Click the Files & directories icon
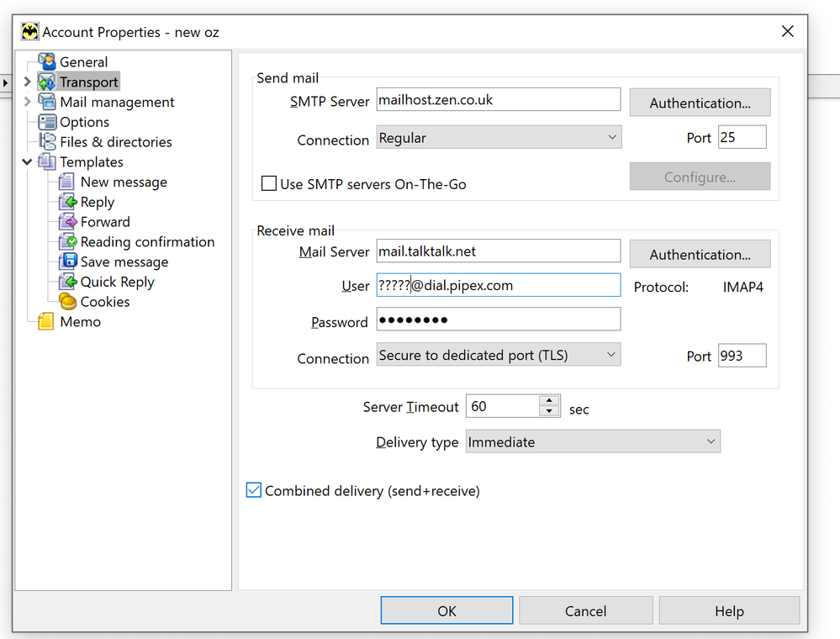This screenshot has width=840, height=639. coord(47,142)
